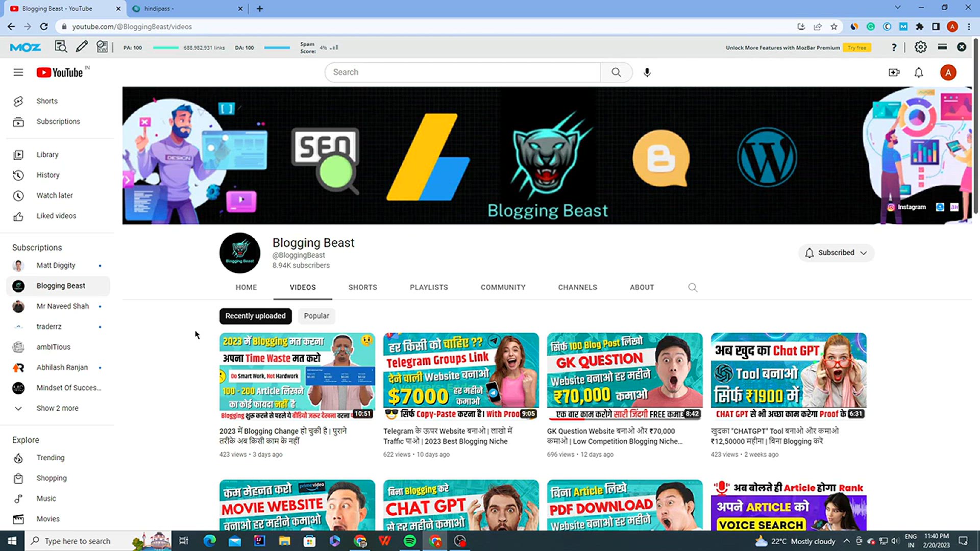Open the Instagram link on the banner

(907, 207)
